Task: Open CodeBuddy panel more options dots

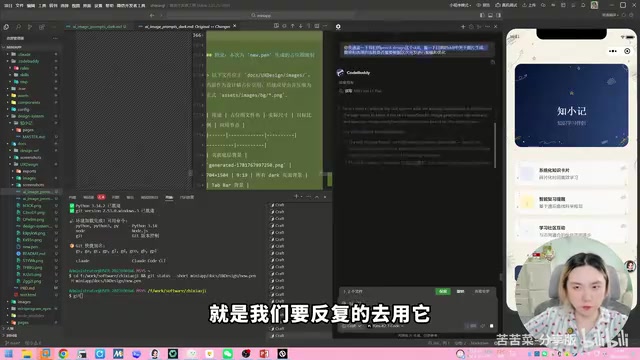Action: (x=487, y=27)
